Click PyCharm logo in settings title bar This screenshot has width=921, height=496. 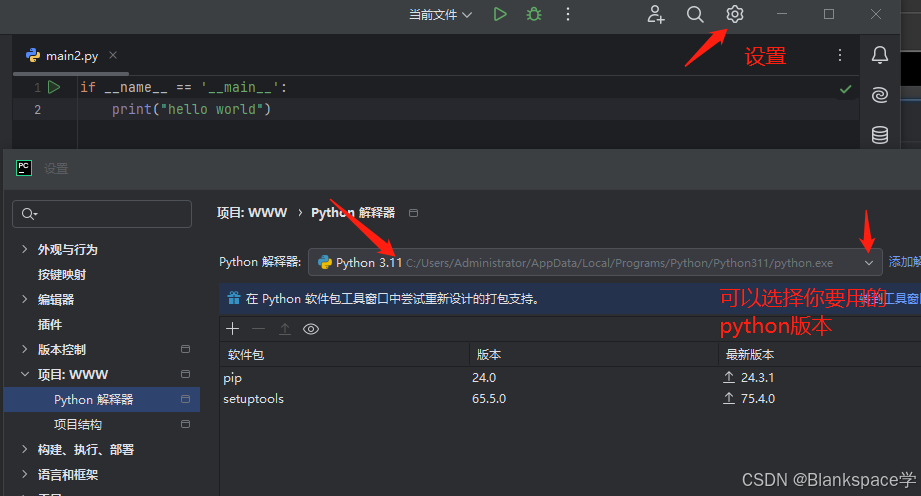coord(24,168)
